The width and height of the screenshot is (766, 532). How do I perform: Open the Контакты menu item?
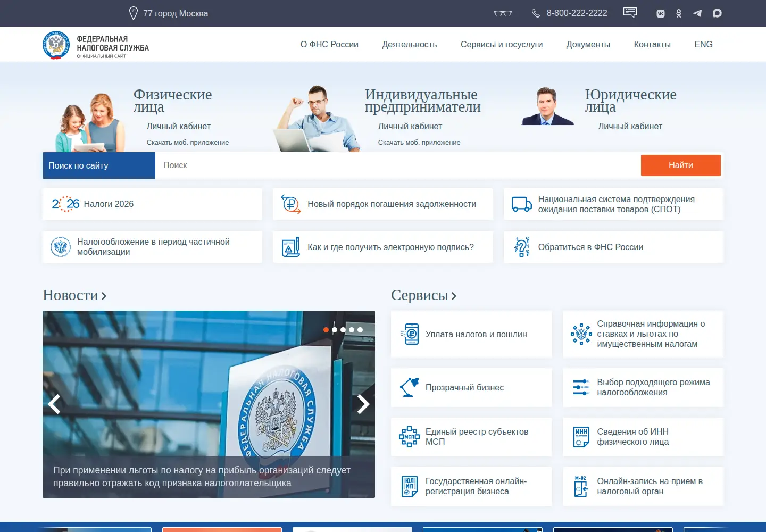click(x=652, y=45)
